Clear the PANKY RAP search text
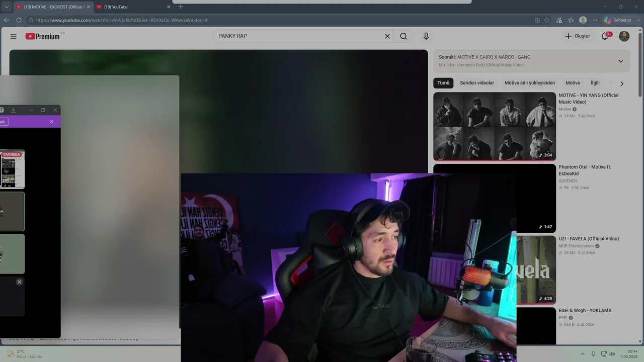 387,36
